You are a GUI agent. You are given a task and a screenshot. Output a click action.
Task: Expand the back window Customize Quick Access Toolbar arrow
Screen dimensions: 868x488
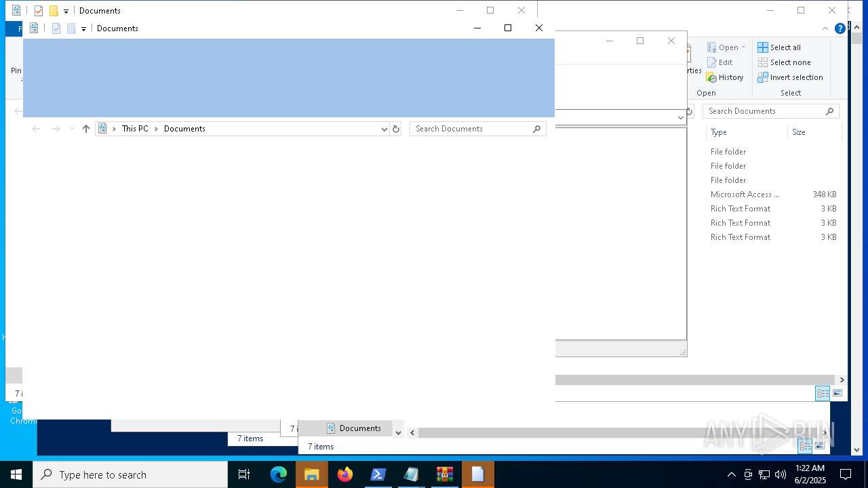click(66, 12)
